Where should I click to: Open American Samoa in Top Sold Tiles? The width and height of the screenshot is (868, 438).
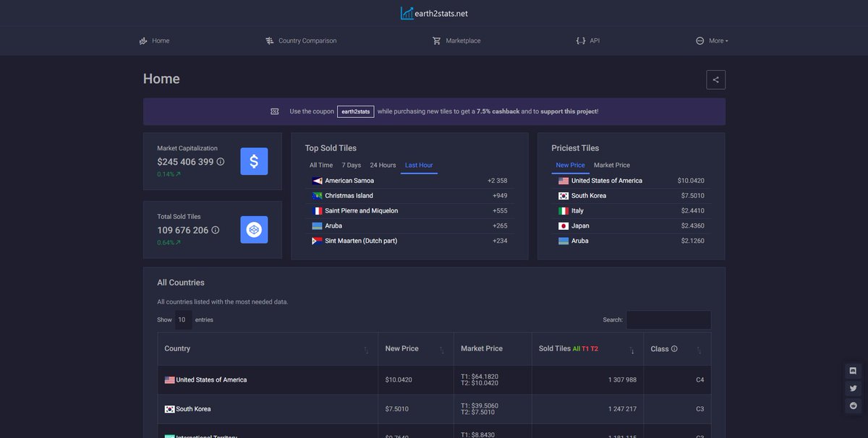349,181
